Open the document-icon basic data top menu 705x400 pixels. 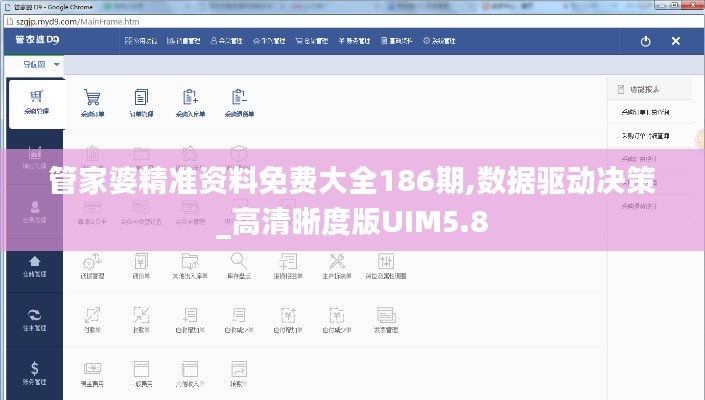pos(396,41)
